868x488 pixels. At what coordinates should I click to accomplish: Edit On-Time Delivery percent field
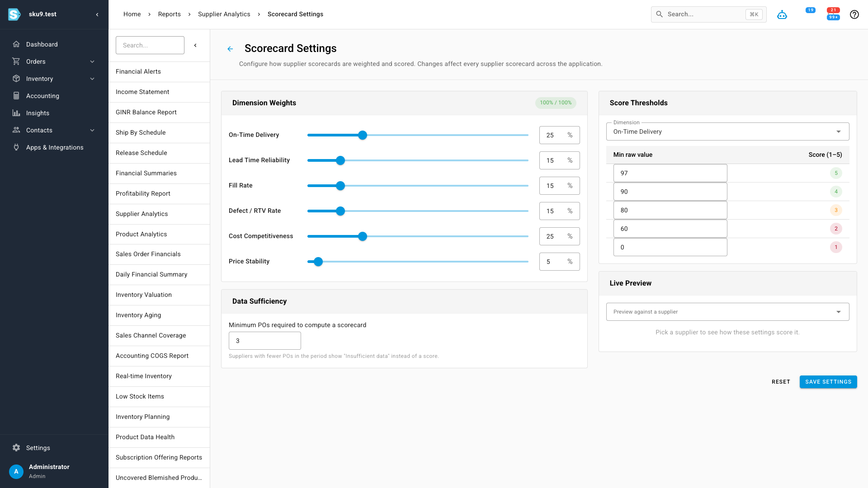(x=559, y=135)
